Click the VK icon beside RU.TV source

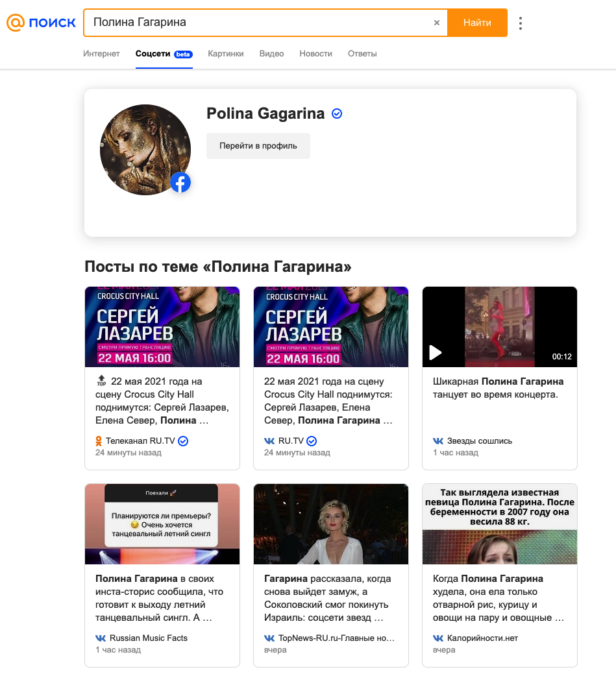click(269, 441)
